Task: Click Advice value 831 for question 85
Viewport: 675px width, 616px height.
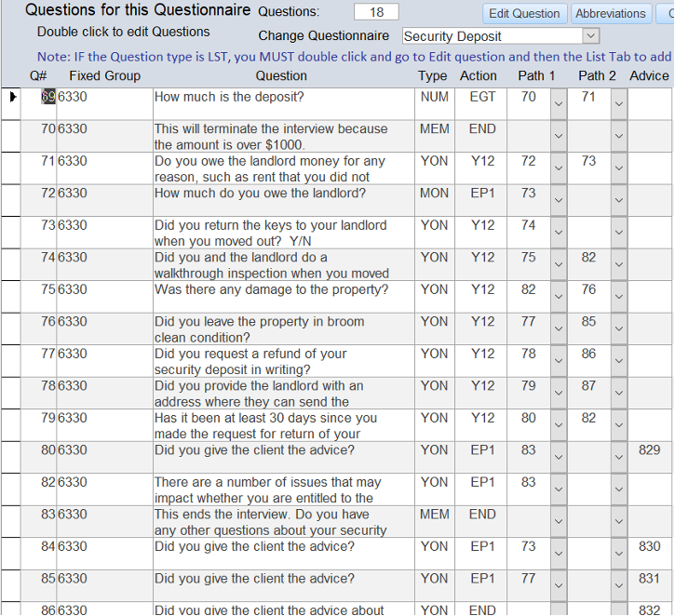Action: point(649,579)
